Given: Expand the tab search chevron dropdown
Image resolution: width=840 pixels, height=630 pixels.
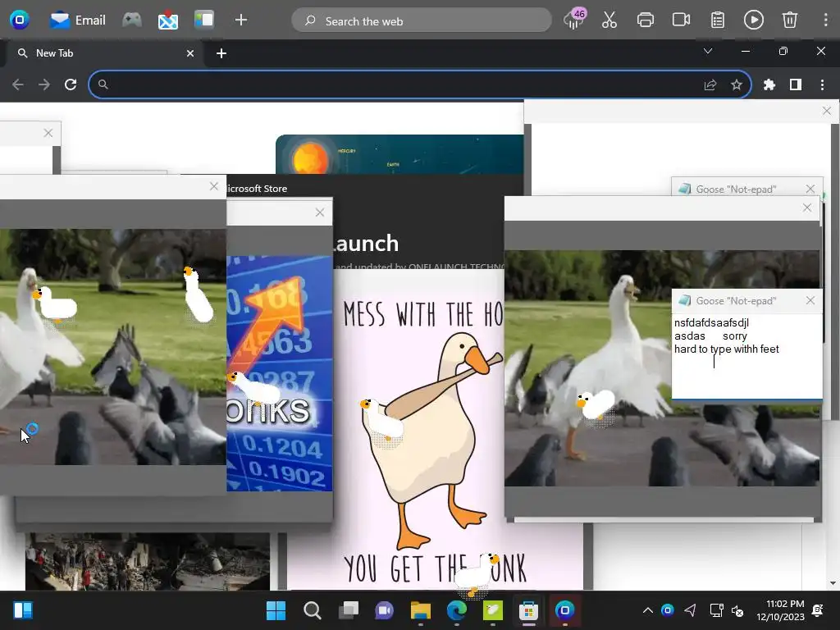Looking at the screenshot, I should pos(708,52).
